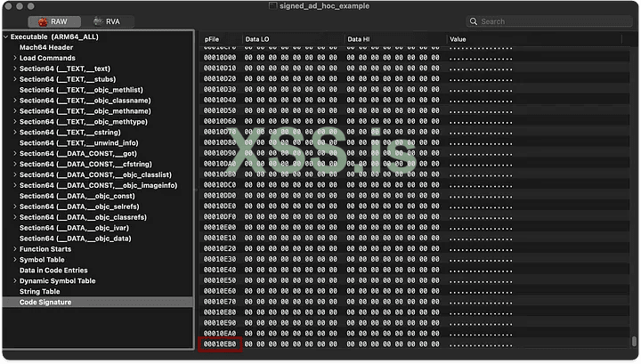Expand the Function Starts node
This screenshot has width=641, height=364.
[x=15, y=249]
